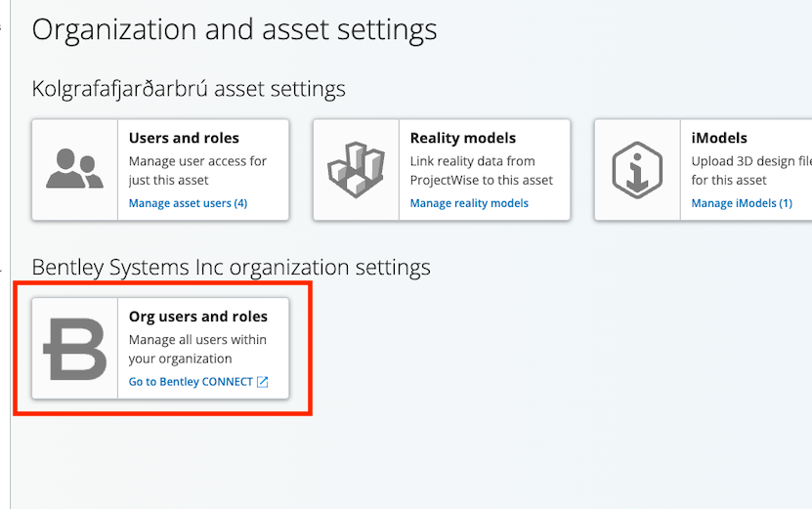Screen dimensions: 812x509
Task: Select the iModels card title
Action: tap(719, 138)
